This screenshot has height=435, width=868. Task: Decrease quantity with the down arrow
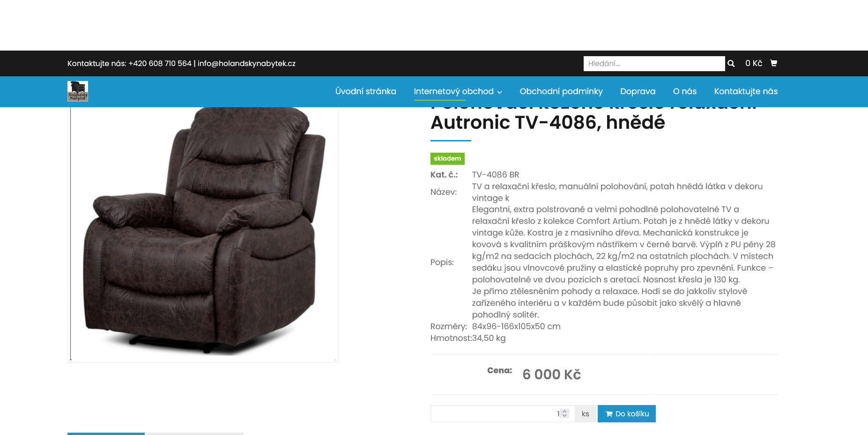coord(564,416)
